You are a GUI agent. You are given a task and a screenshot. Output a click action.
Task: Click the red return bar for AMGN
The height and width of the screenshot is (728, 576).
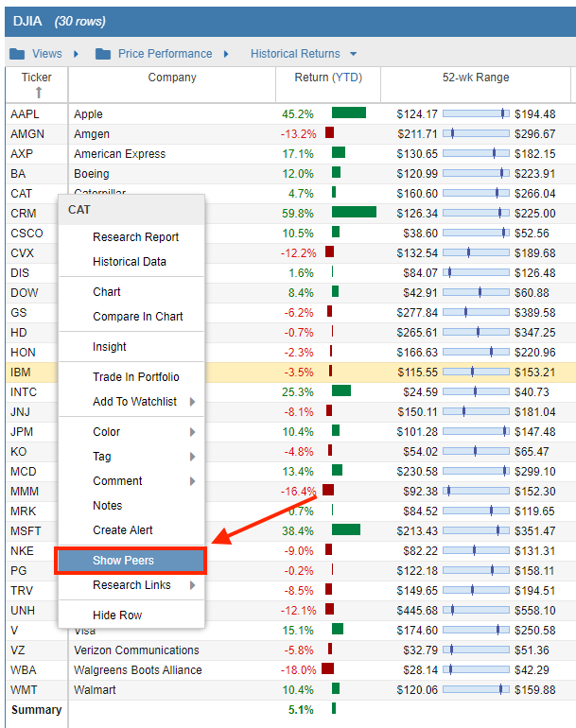point(329,132)
